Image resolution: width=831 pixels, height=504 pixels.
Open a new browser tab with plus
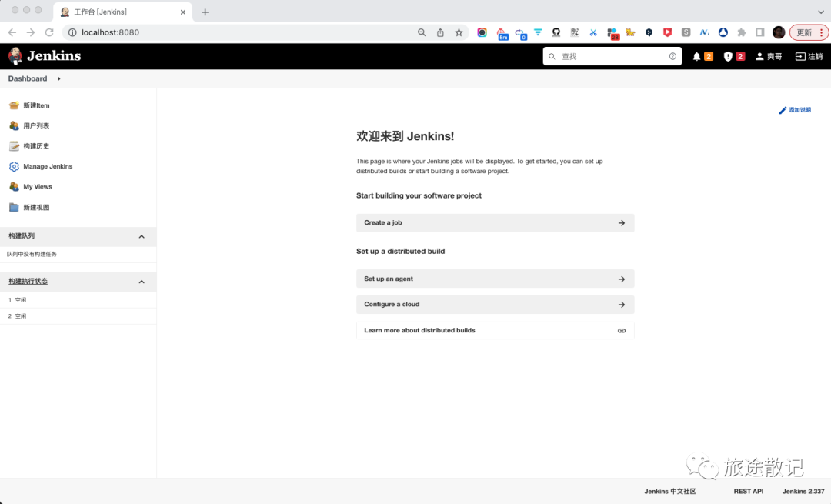205,12
